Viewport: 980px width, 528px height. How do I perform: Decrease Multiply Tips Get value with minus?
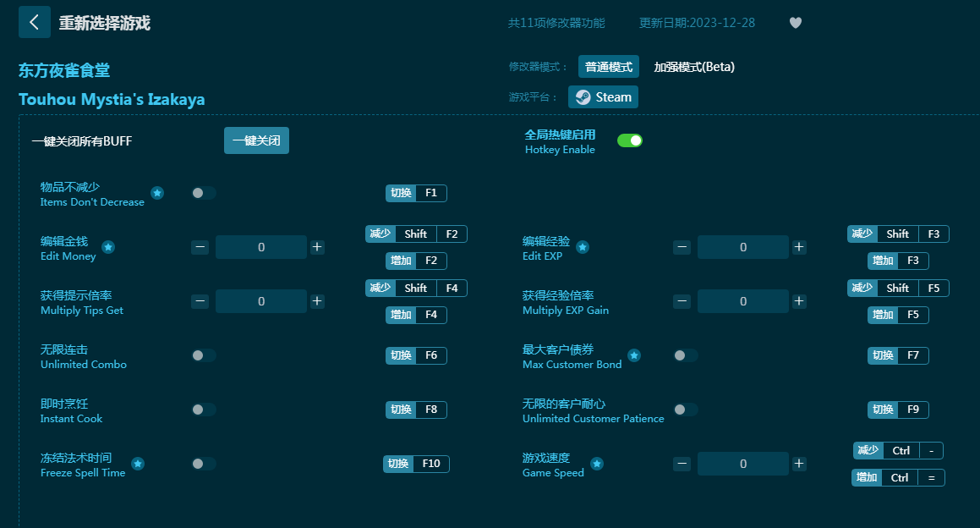(x=200, y=301)
